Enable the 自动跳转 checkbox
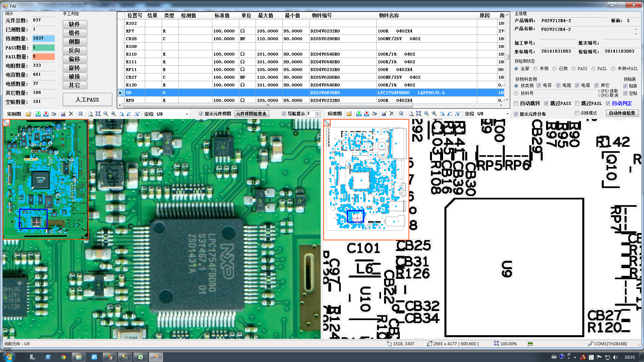Viewport: 644px width, 362px height. 517,104
